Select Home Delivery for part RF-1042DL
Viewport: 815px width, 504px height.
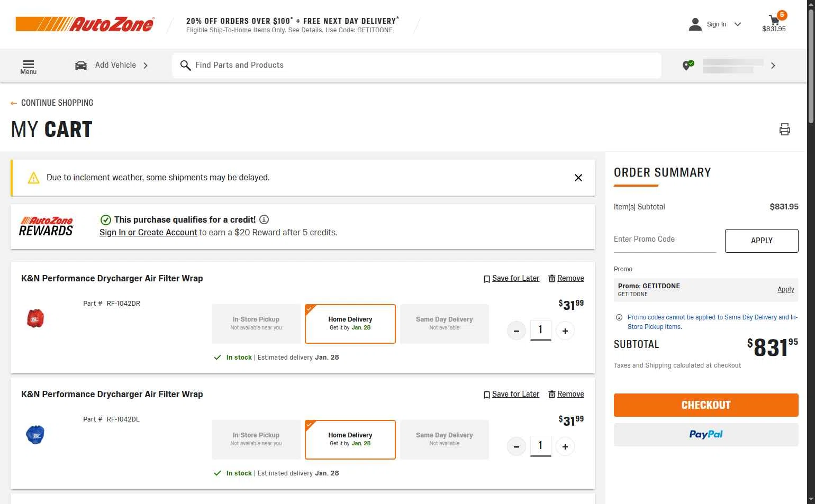point(350,439)
